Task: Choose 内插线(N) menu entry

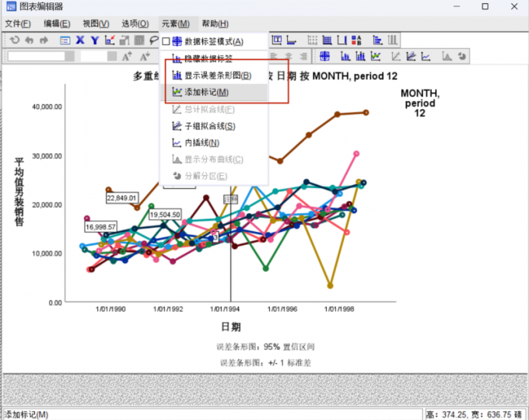Action: [x=214, y=142]
